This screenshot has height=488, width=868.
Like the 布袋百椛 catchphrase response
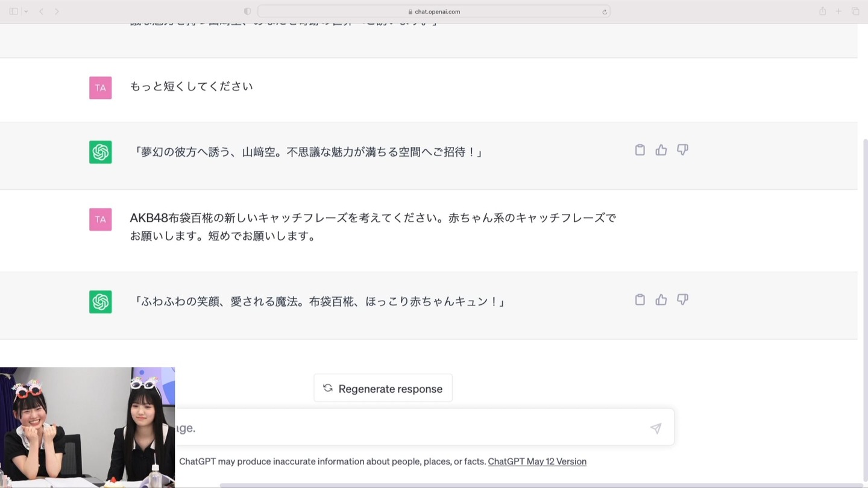(x=661, y=300)
